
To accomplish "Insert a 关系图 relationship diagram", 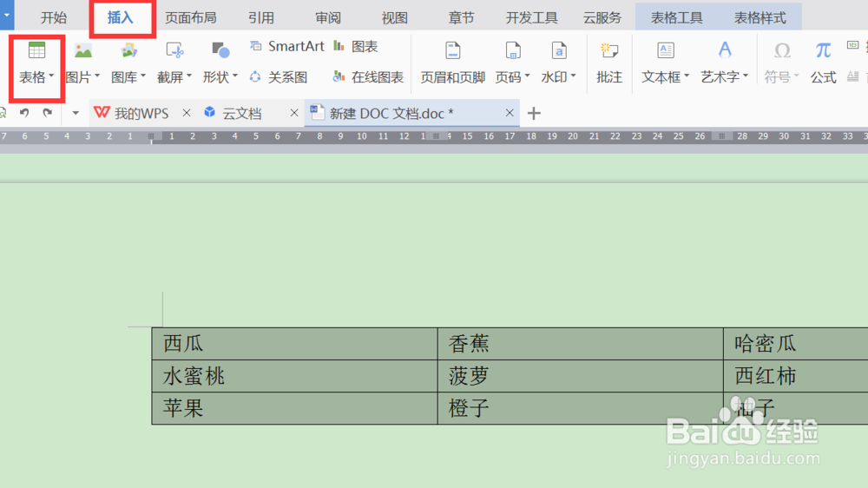I will 279,77.
